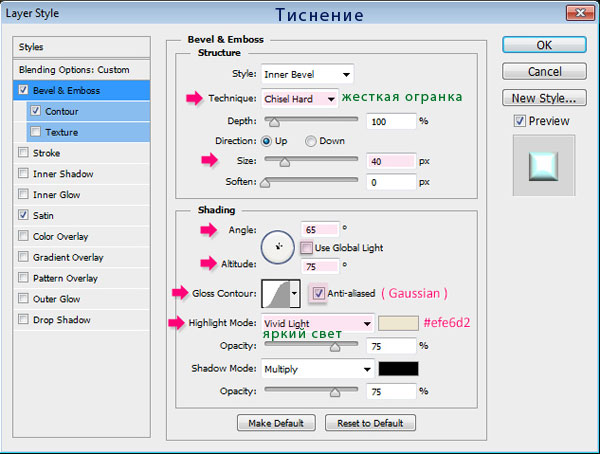
Task: Enable the Gradient Overlay checkbox
Action: (x=23, y=256)
